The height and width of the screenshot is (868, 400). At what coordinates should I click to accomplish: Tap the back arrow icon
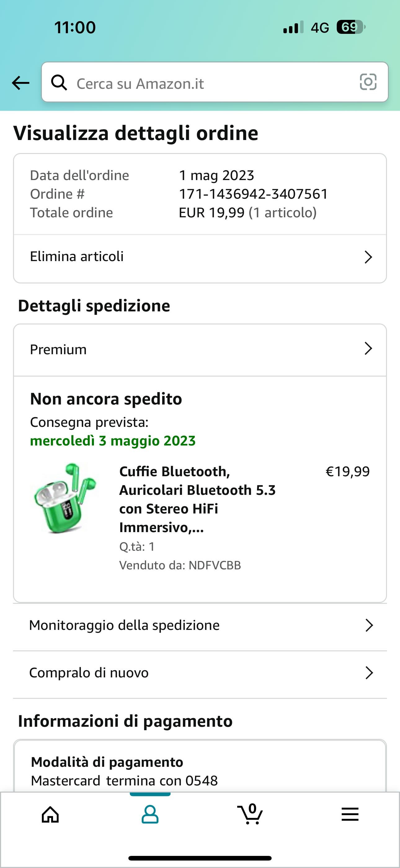coord(20,83)
